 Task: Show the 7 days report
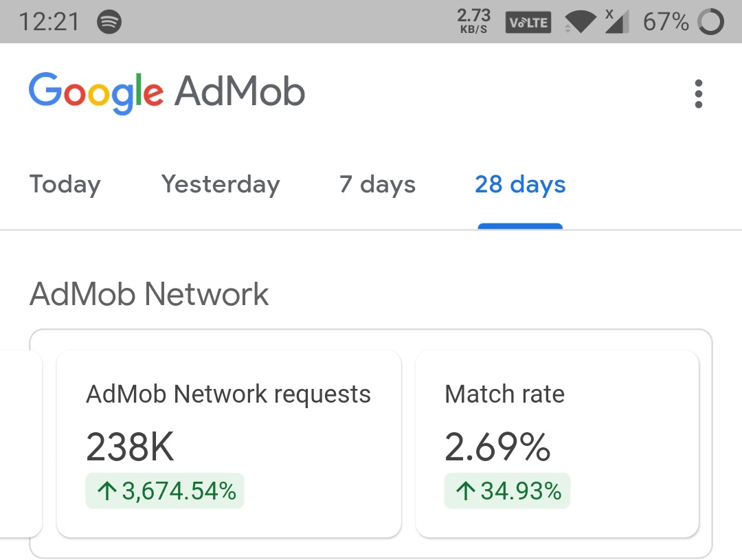pyautogui.click(x=377, y=185)
